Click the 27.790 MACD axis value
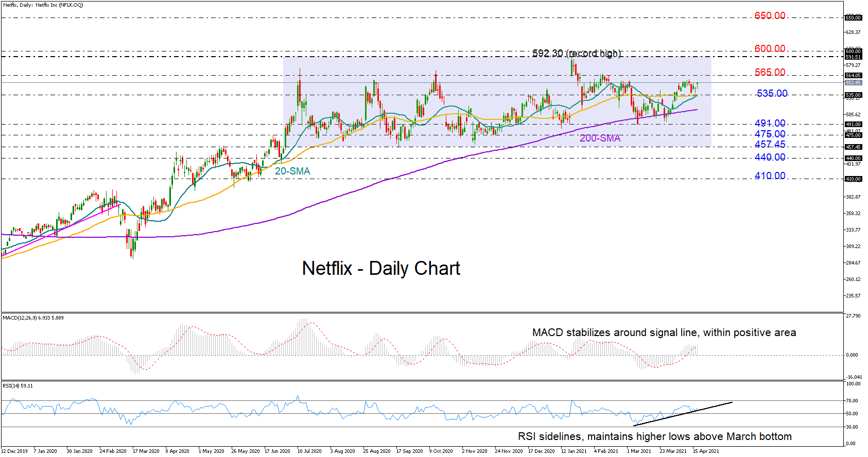The width and height of the screenshot is (868, 457). pyautogui.click(x=853, y=316)
